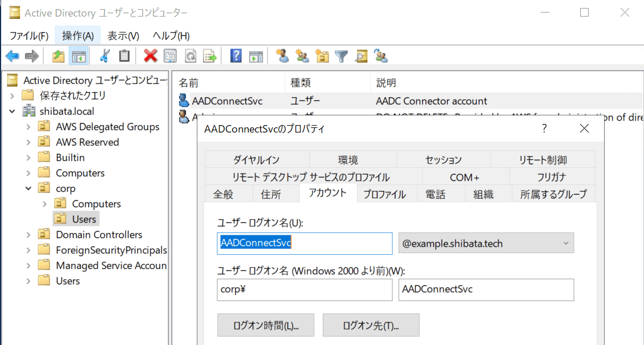Create a new organizational unit via toolbar icon
The image size is (644, 345).
(x=322, y=56)
